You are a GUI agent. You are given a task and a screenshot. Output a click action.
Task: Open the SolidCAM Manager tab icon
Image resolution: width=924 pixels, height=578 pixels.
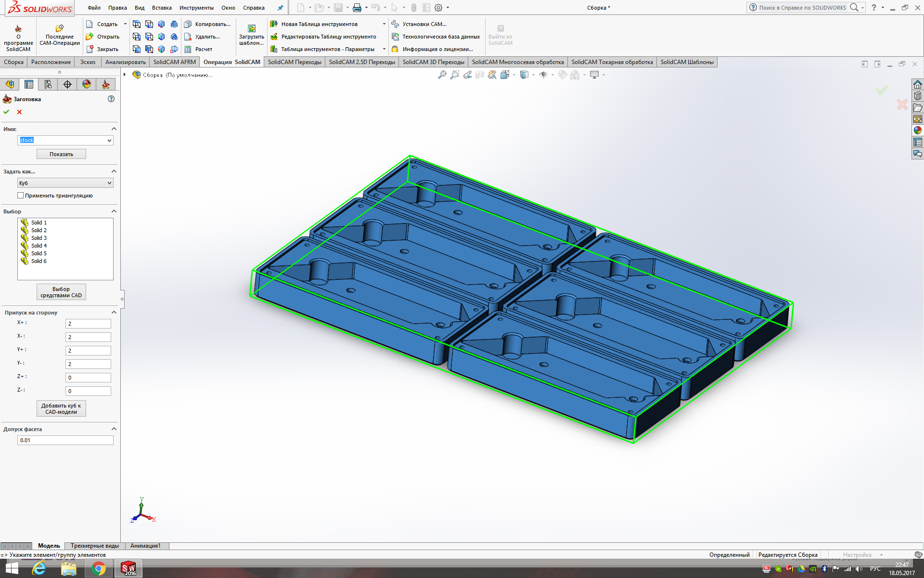(105, 84)
